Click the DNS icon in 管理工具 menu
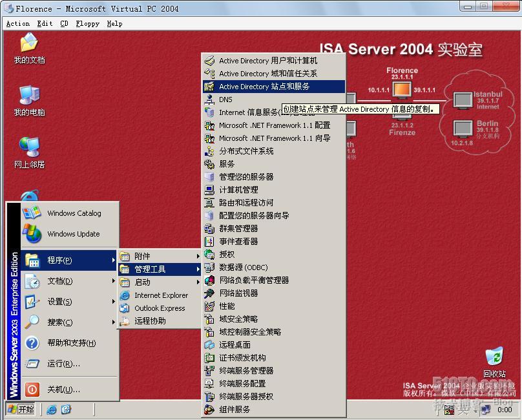The height and width of the screenshot is (420, 522). (209, 100)
